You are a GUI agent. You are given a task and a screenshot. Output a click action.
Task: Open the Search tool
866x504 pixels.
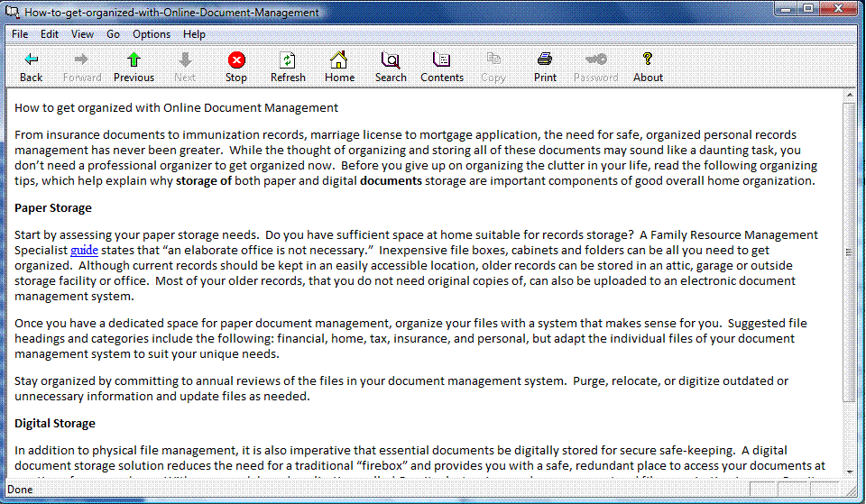[391, 68]
